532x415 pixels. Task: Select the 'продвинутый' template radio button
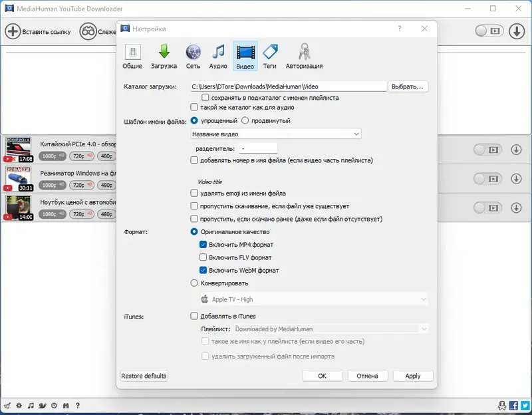pyautogui.click(x=245, y=120)
